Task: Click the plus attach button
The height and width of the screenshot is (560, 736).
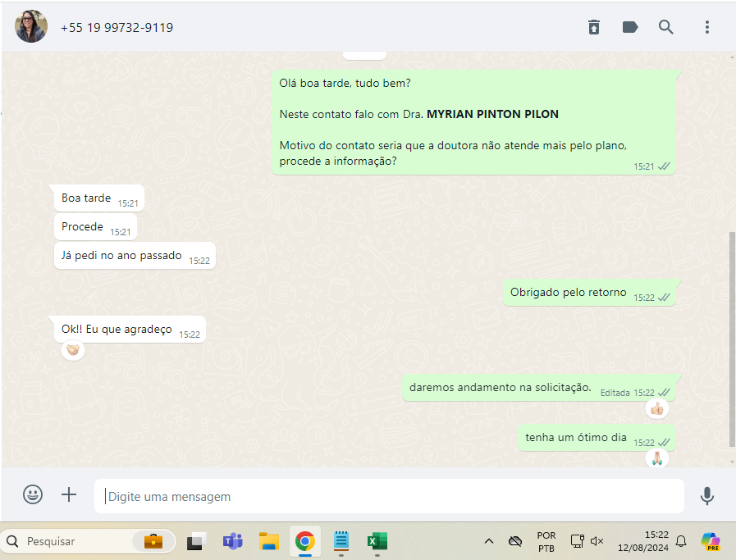Action: pyautogui.click(x=69, y=494)
